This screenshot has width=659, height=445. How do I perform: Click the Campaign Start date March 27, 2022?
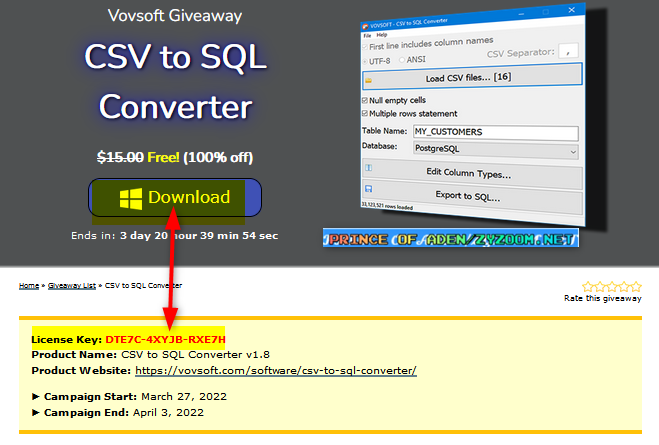click(184, 397)
